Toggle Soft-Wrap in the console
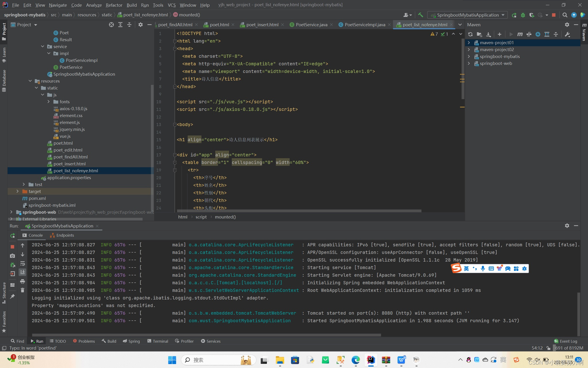 point(22,263)
